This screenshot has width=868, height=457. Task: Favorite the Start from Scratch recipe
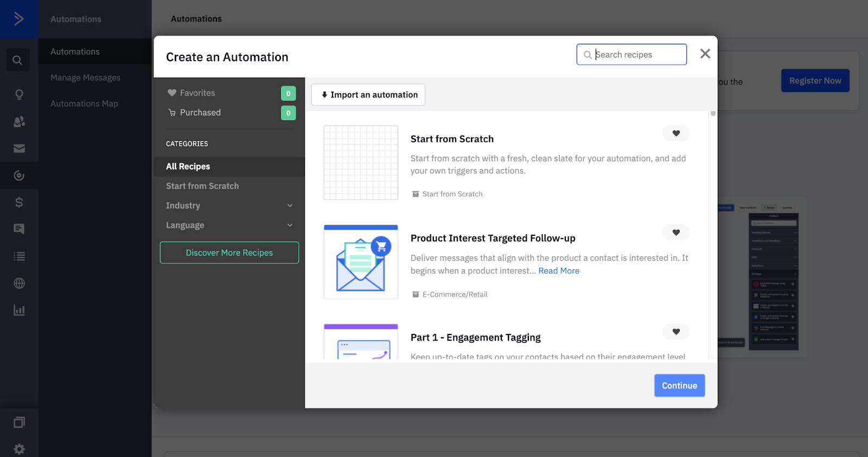676,133
